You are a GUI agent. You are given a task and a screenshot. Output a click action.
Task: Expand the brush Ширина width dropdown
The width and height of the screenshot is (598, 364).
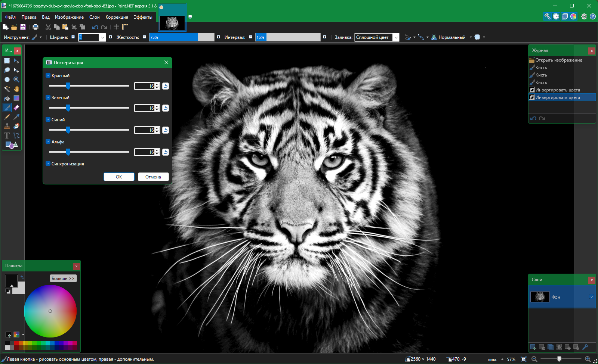click(102, 37)
